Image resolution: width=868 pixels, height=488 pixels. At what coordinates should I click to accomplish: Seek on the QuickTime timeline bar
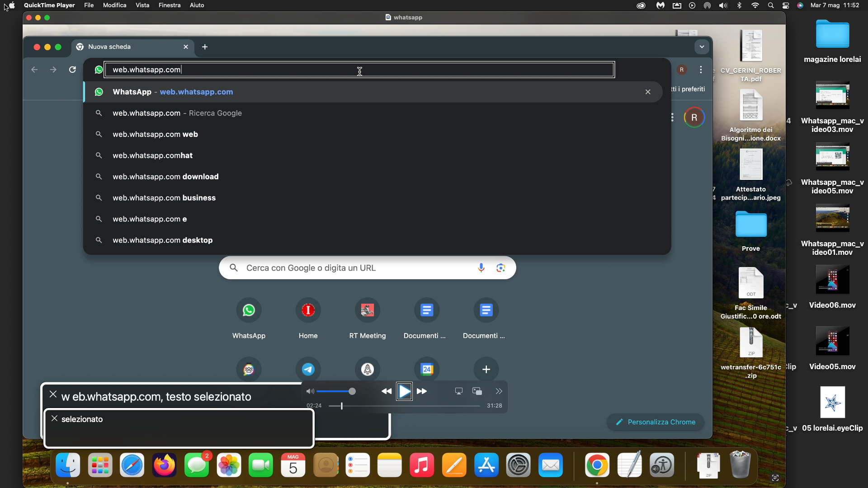point(404,406)
